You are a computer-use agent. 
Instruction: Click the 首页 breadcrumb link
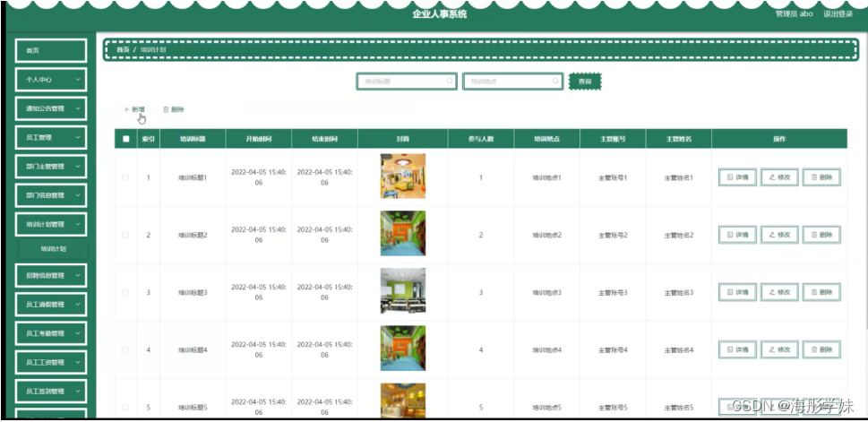tap(123, 50)
